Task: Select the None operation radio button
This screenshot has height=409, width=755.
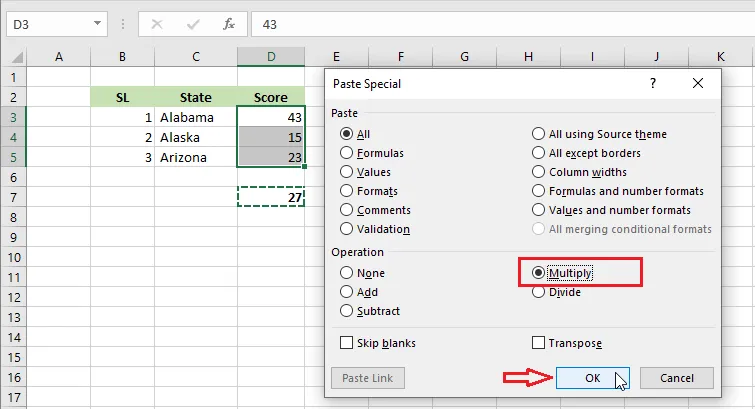Action: 346,273
